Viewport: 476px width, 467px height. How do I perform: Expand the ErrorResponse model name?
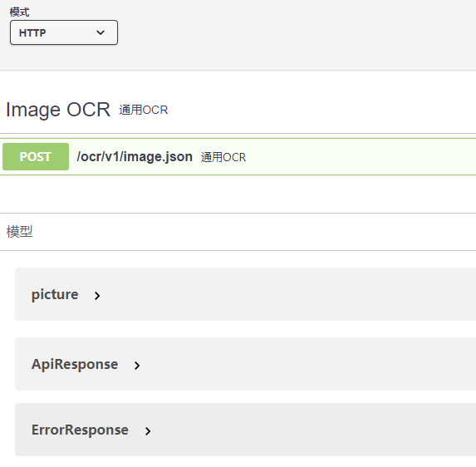coord(80,430)
